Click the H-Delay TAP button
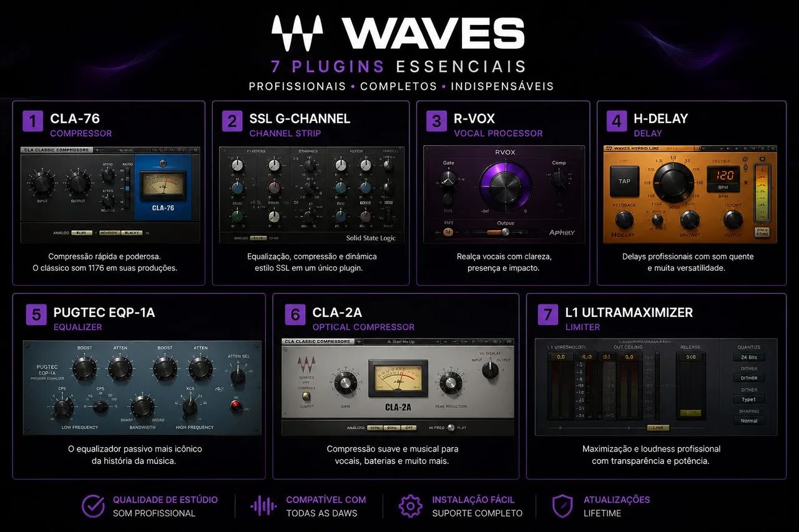Screen dimensions: 799x532 click(624, 181)
